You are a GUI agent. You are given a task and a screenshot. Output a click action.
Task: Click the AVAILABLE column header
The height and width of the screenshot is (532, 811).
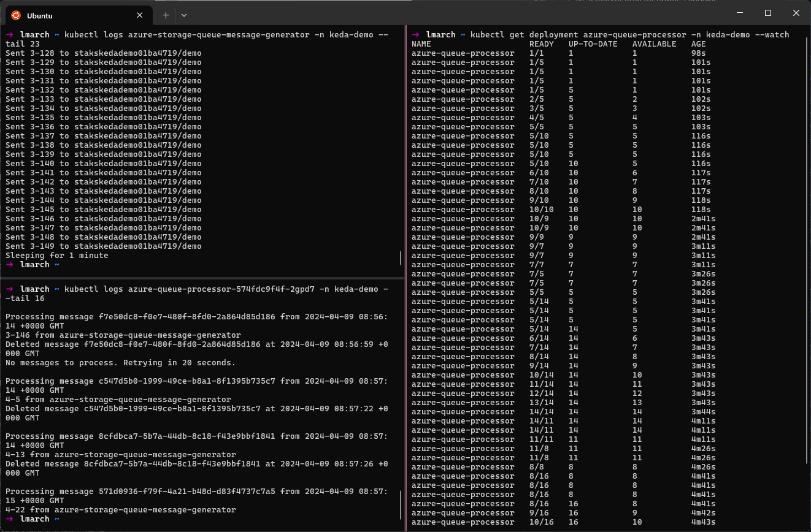[655, 44]
